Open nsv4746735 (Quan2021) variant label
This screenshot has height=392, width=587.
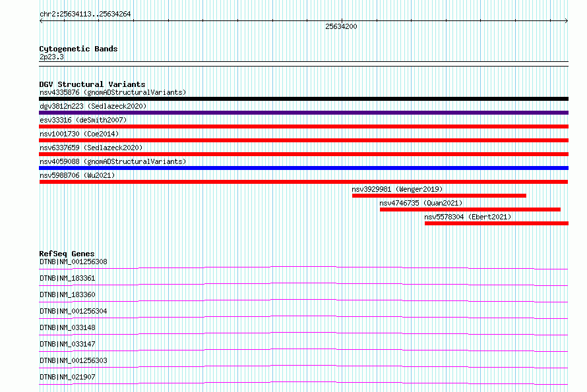[x=421, y=203]
